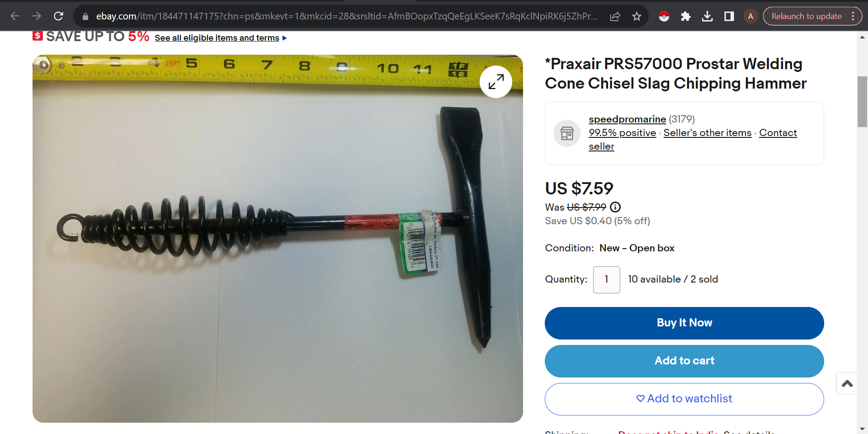Bookmark this page with star icon
868x434 pixels.
click(x=637, y=17)
